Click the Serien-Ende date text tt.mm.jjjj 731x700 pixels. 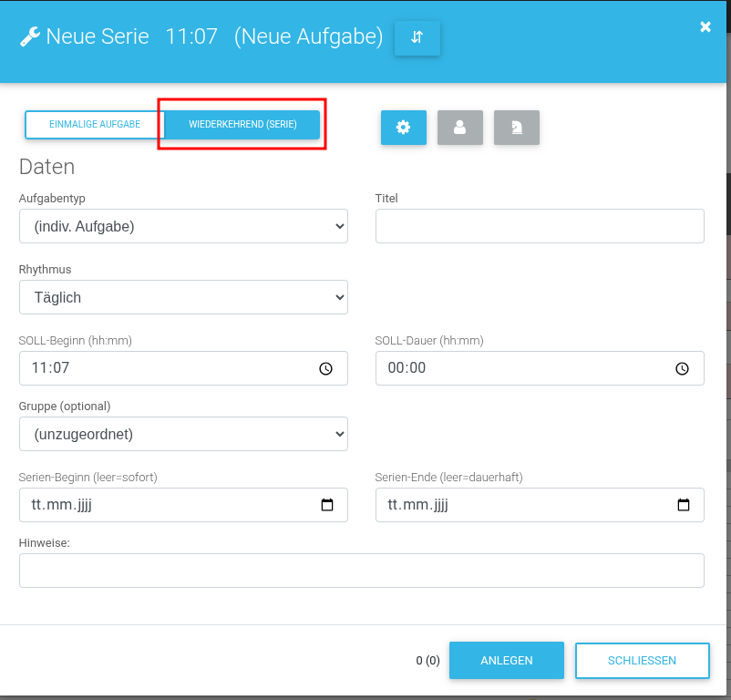coord(418,505)
